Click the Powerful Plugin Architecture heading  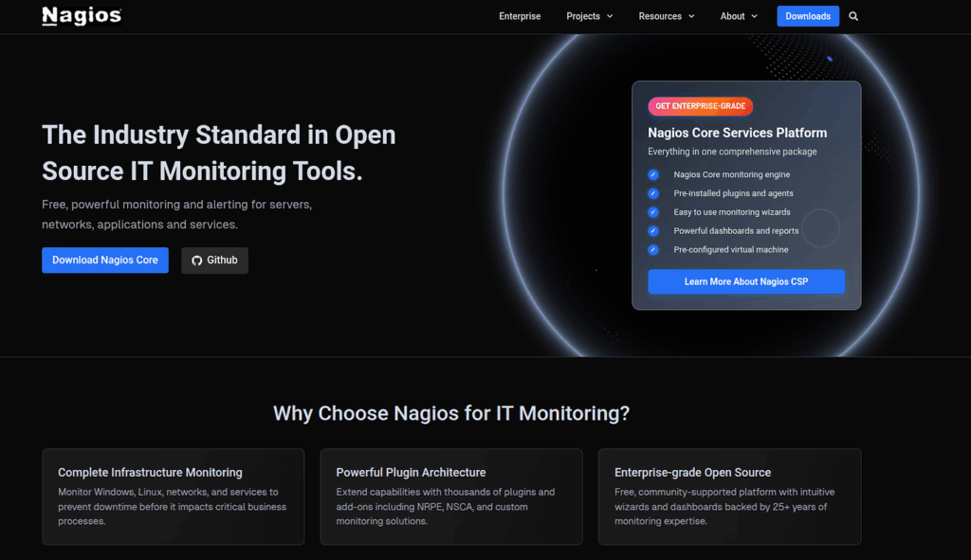[x=411, y=472]
